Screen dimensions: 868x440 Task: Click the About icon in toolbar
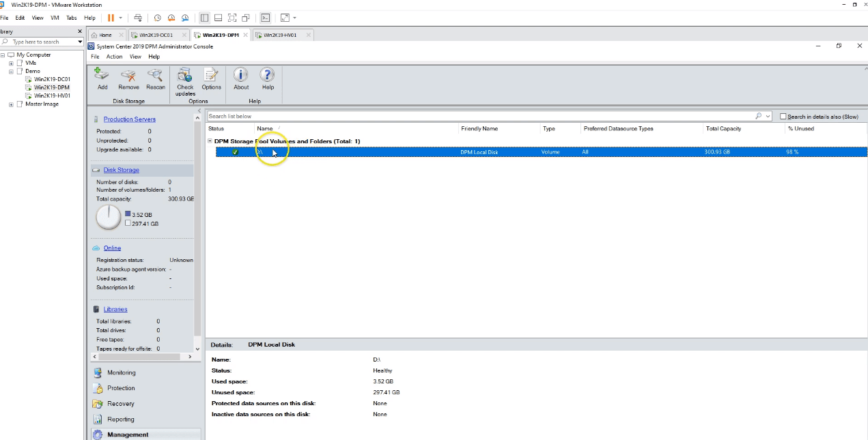click(241, 76)
